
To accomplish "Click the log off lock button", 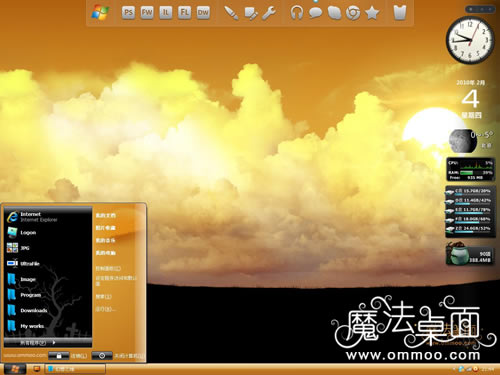I will tap(59, 356).
